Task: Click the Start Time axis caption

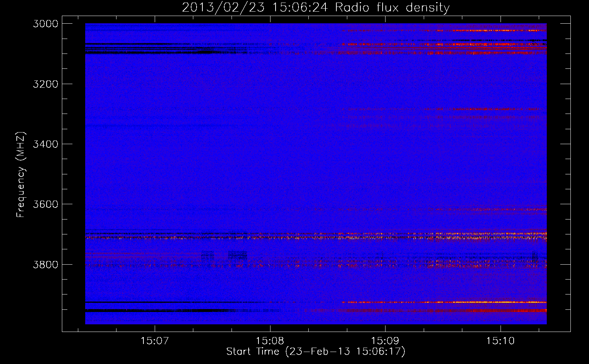Action: [316, 352]
